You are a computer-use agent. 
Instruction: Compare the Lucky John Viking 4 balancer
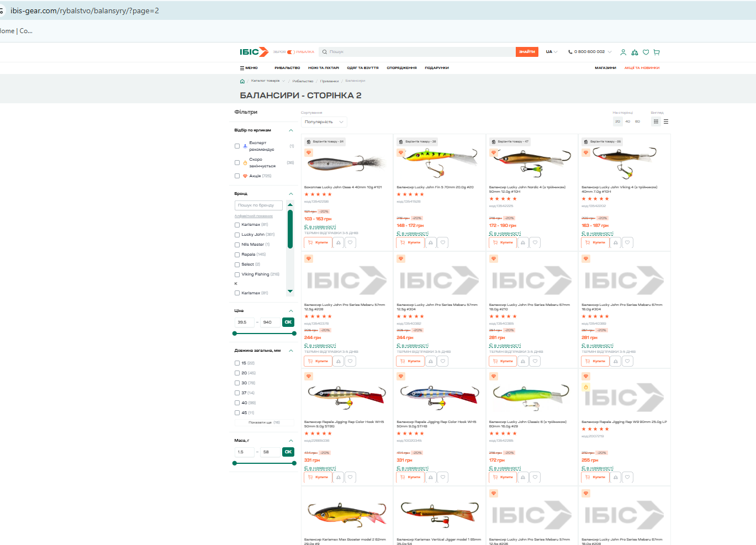pos(616,242)
